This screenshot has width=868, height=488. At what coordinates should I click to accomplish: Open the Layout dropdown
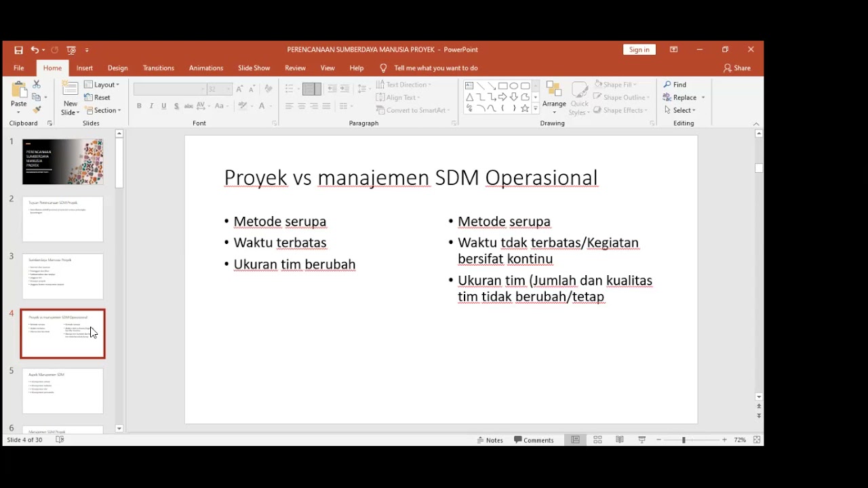pos(102,85)
